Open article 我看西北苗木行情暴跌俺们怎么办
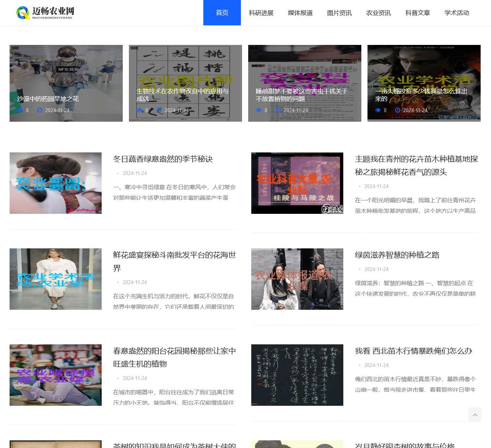Screen dimensions: 491x448 click(414, 351)
